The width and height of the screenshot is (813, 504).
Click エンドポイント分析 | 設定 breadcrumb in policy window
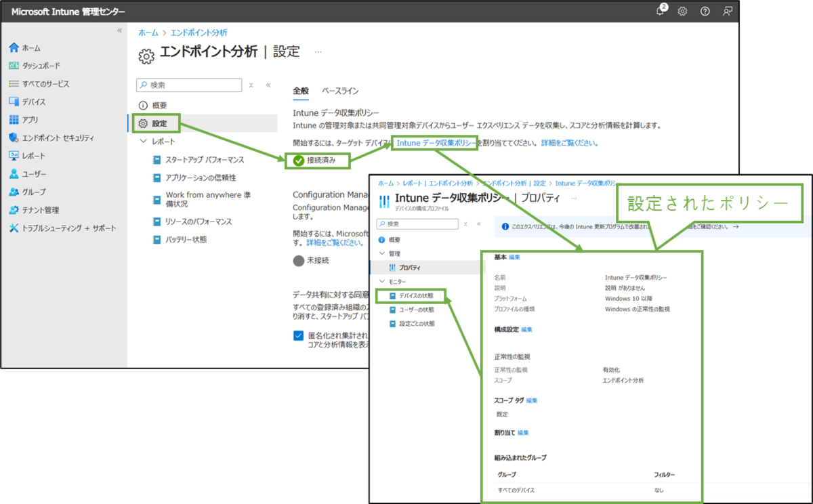click(514, 184)
